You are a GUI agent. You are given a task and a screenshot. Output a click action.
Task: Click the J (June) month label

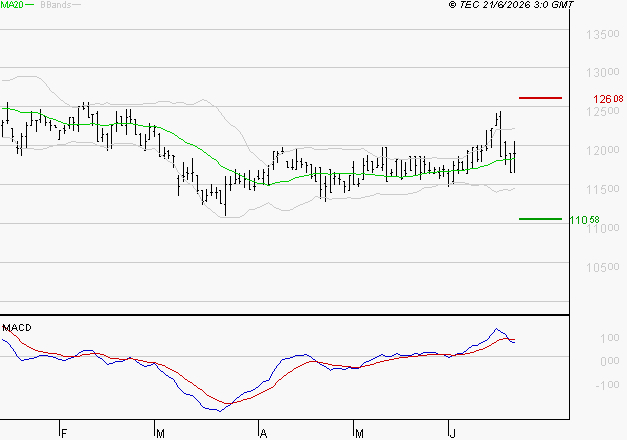click(453, 434)
